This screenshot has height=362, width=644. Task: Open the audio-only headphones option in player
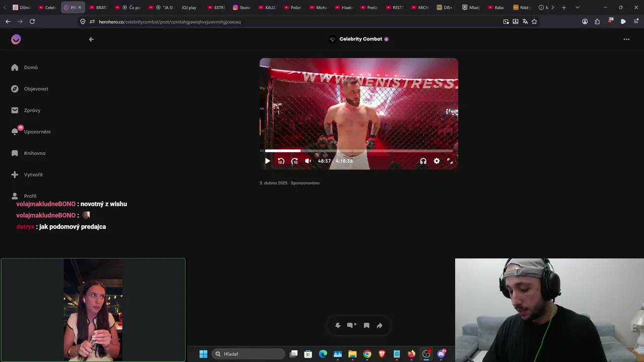coord(423,161)
